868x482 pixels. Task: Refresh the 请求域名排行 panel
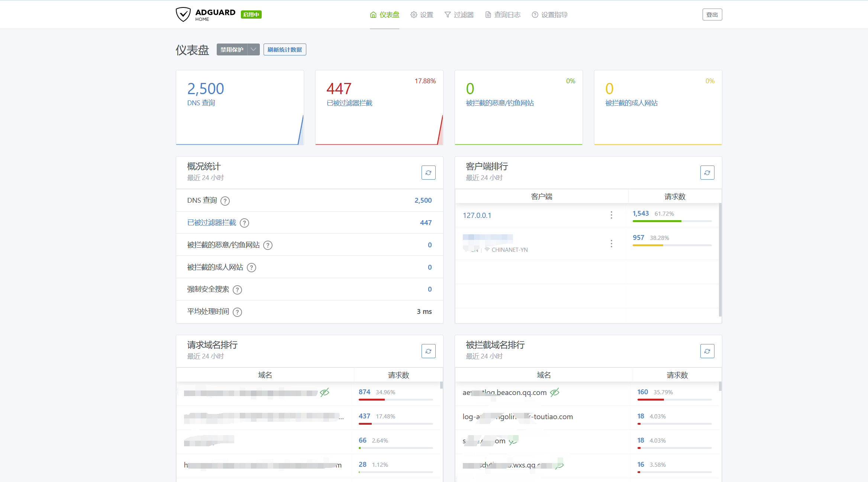coord(428,351)
